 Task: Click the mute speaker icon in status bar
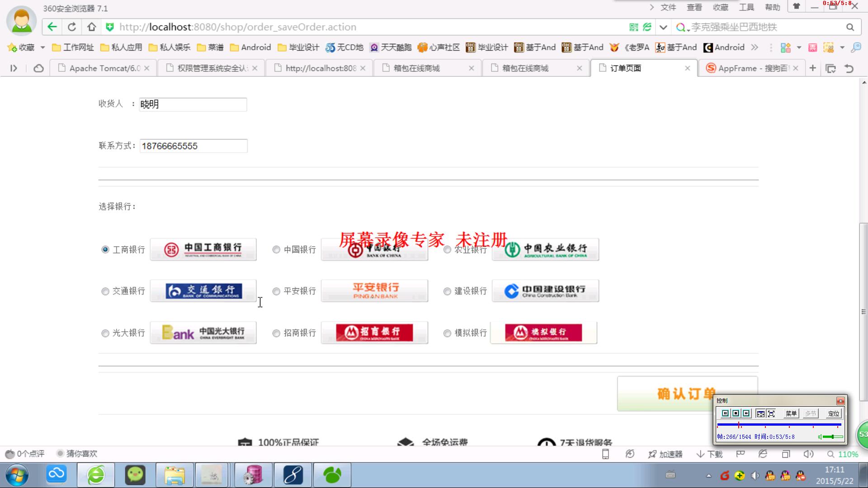pyautogui.click(x=808, y=454)
